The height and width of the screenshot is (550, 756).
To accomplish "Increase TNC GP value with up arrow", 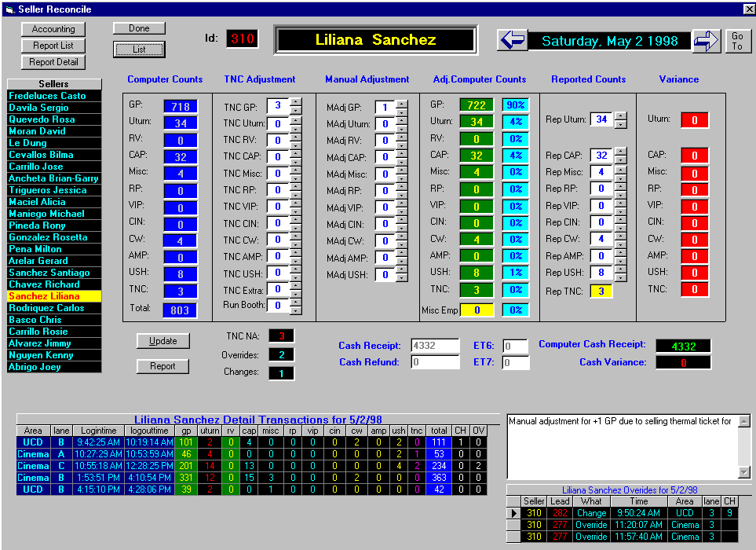I will tap(296, 102).
